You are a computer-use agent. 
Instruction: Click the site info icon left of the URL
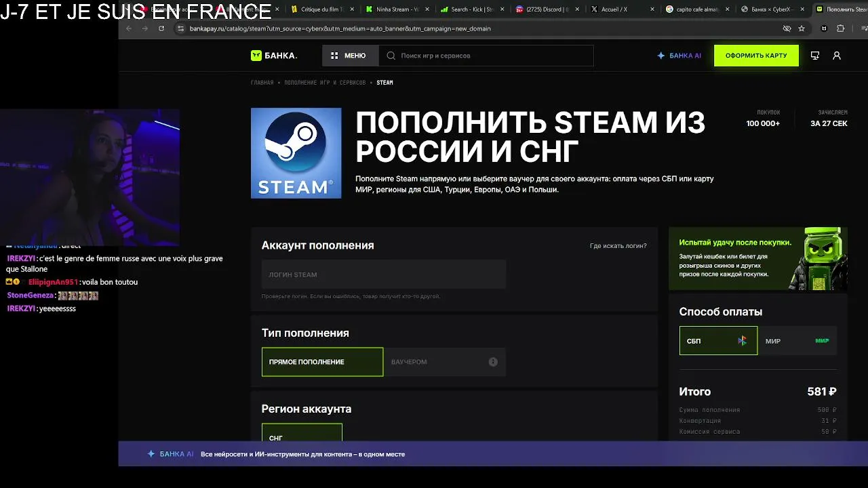pos(180,28)
